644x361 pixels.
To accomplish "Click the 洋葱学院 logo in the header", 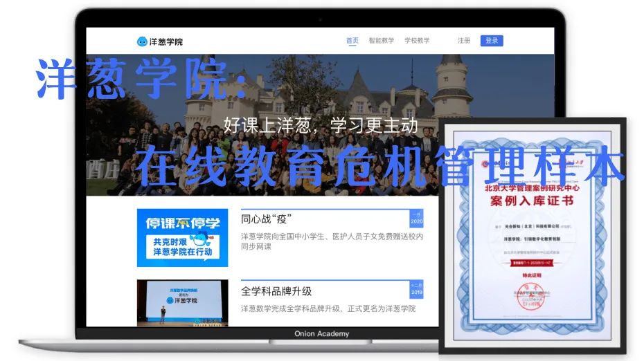I will pos(160,41).
